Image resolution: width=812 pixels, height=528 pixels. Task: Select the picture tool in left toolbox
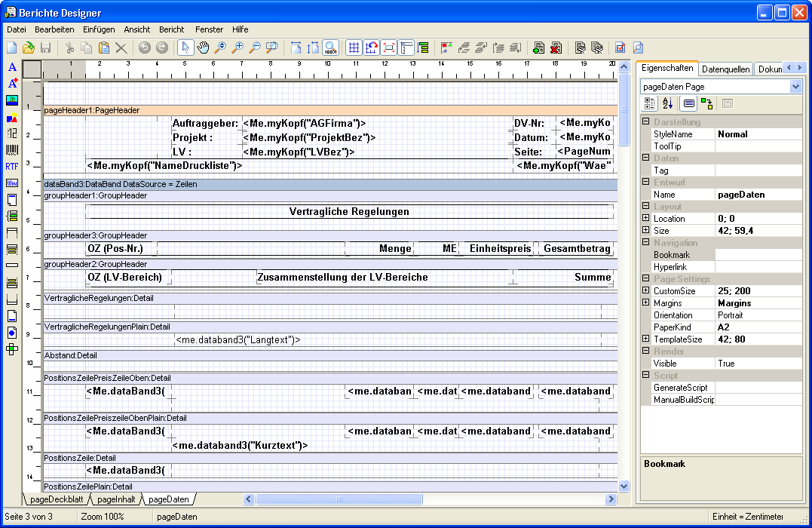pyautogui.click(x=12, y=100)
